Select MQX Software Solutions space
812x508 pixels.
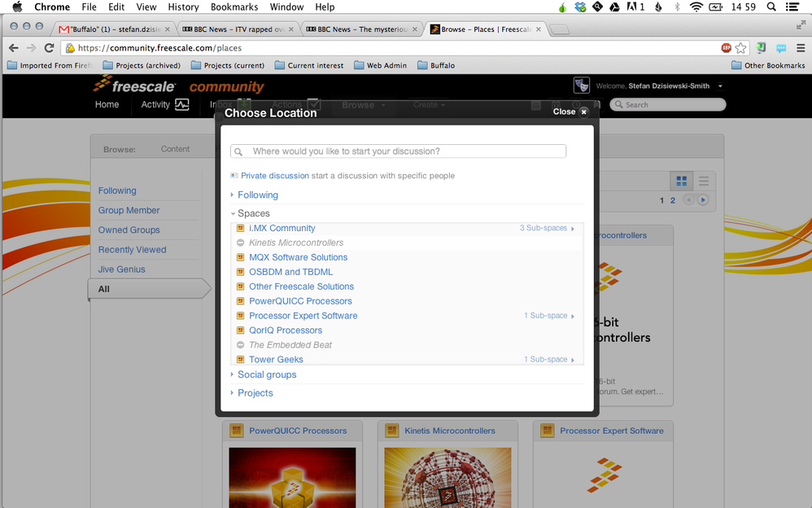298,257
